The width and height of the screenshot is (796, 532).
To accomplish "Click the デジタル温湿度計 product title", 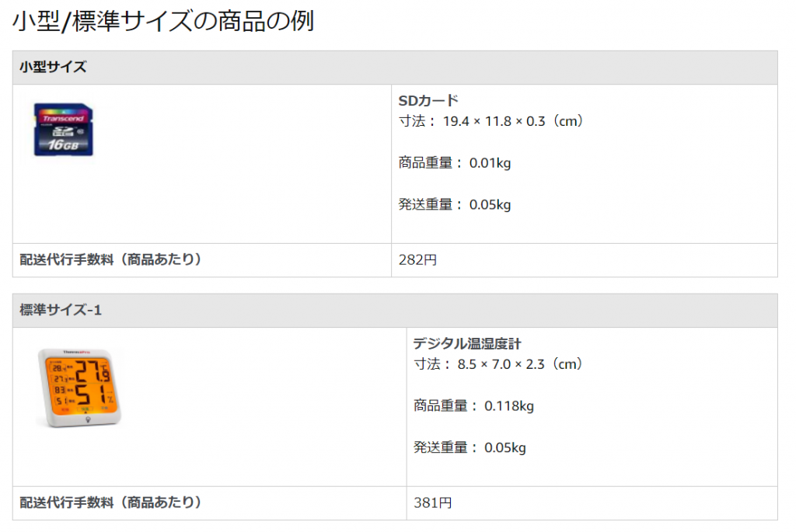I will click(466, 343).
